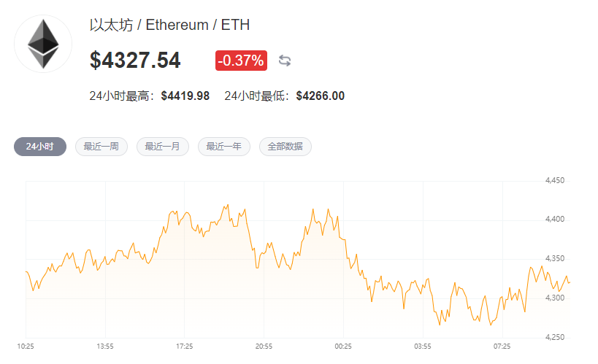Click the $4327.54 current price

click(135, 61)
